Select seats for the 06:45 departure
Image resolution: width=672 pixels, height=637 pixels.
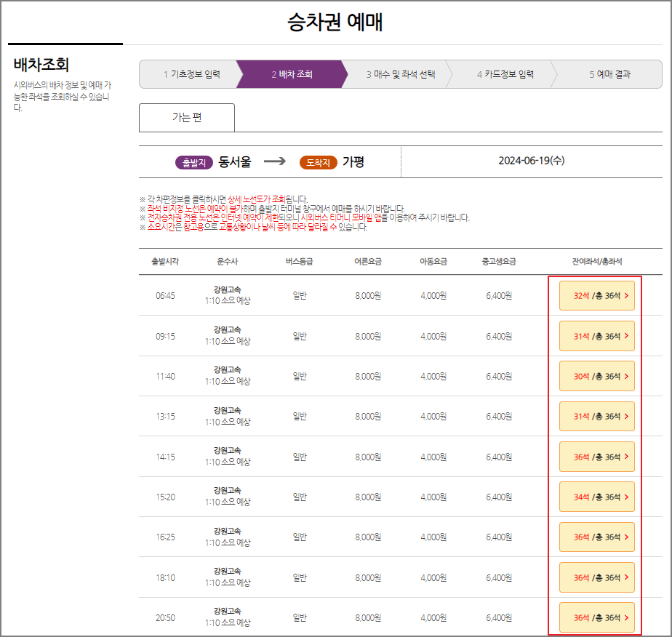[596, 295]
